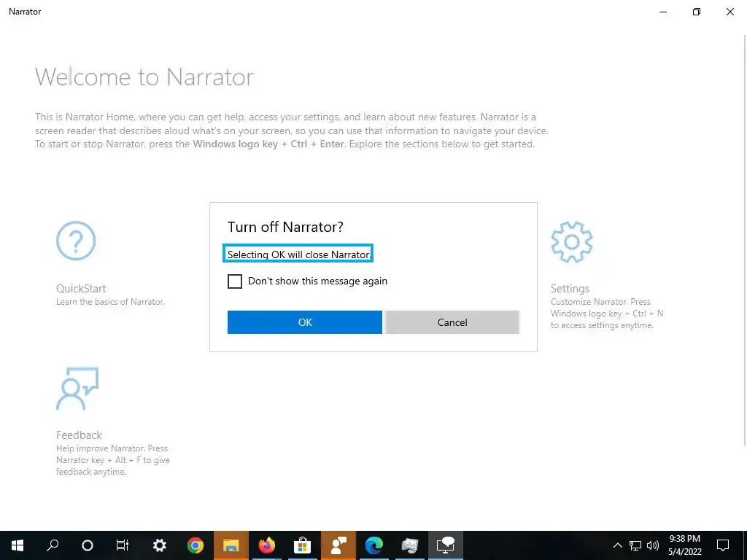The width and height of the screenshot is (747, 560).
Task: Close the Narrator window
Action: click(729, 12)
